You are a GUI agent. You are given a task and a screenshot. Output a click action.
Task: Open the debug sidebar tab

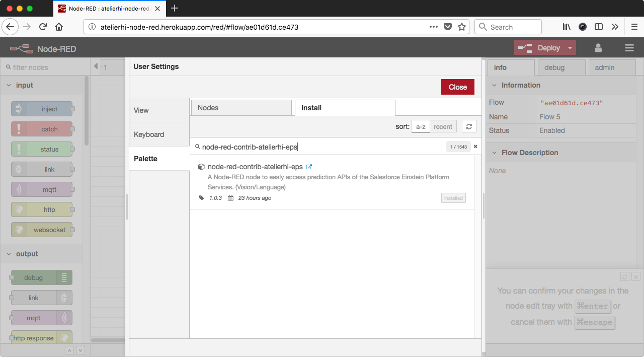(561, 67)
